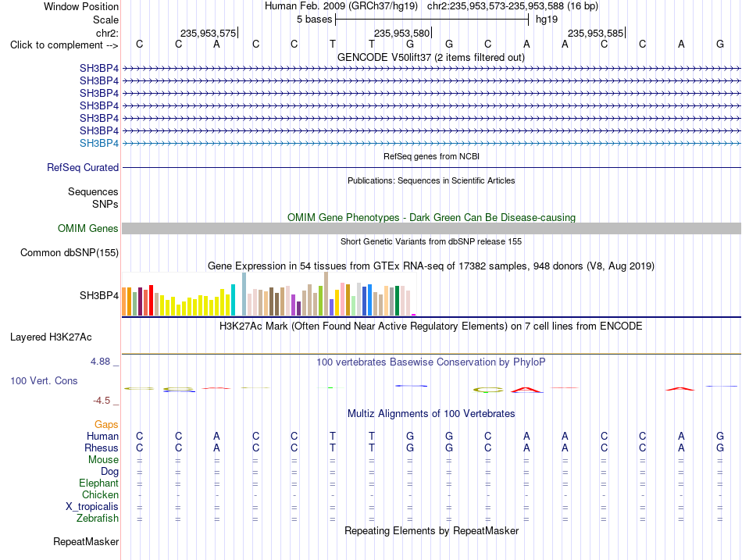Select the 'Scale' label

[x=105, y=20]
